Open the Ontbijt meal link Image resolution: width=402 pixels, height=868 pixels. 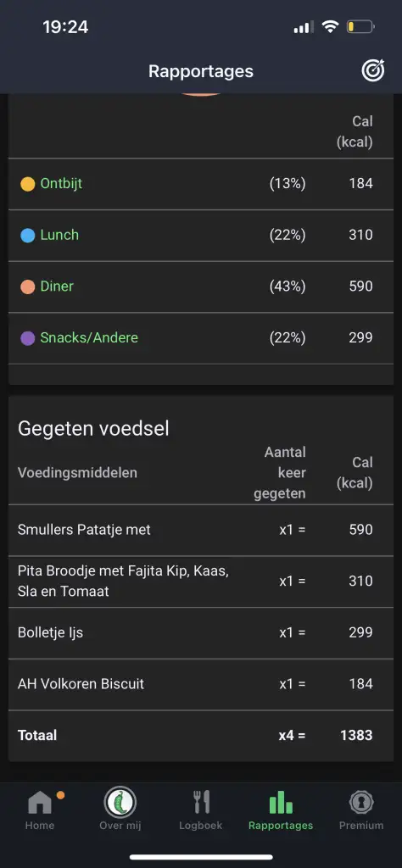click(61, 184)
